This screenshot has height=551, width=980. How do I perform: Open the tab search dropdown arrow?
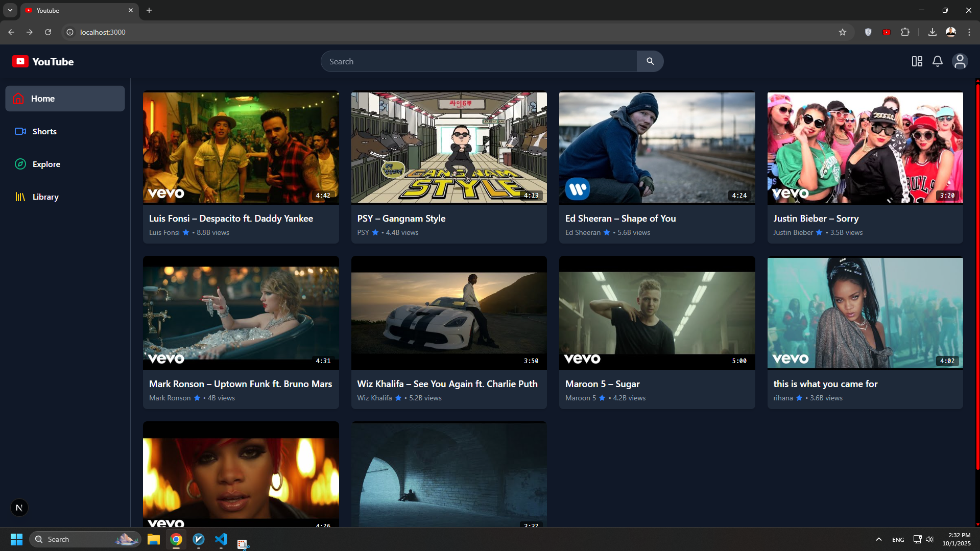[x=10, y=10]
